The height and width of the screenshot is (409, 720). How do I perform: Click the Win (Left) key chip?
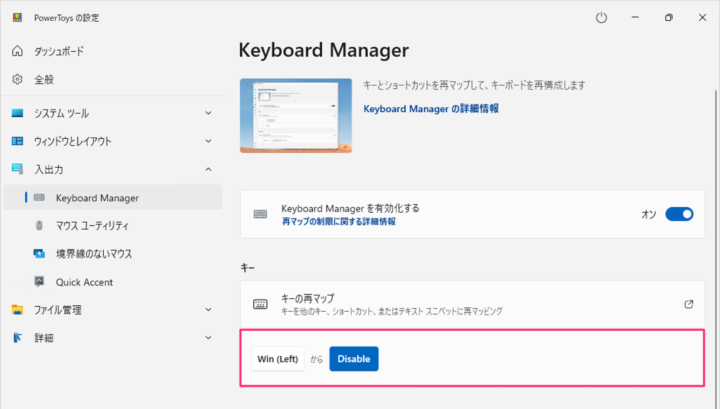click(x=278, y=359)
